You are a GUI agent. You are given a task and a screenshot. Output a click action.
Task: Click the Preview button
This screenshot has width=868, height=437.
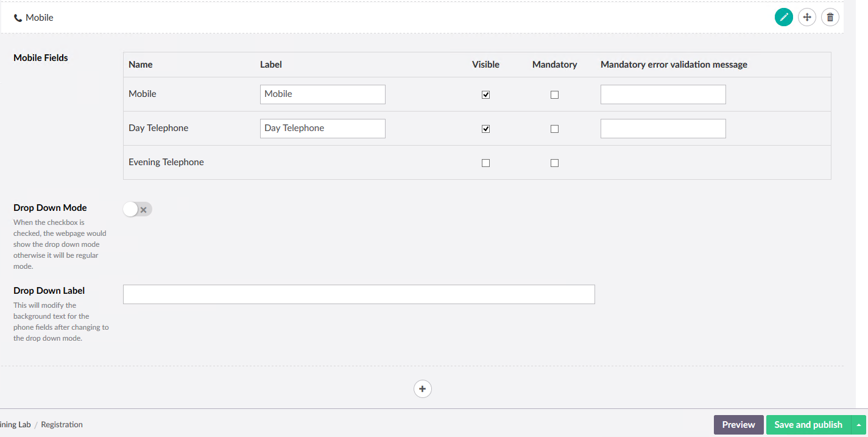(x=738, y=424)
